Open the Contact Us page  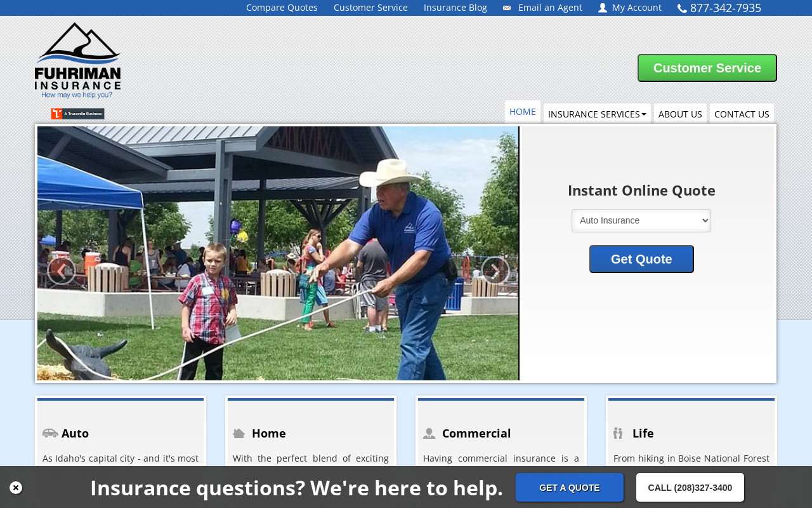742,114
